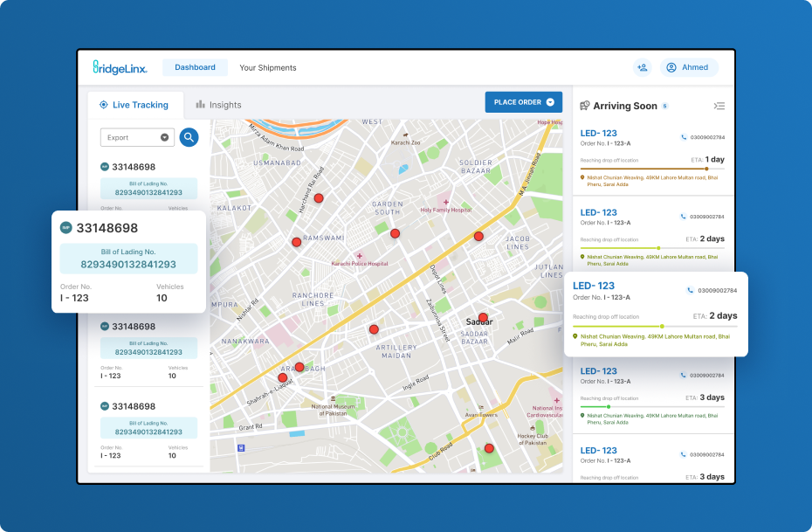812x532 pixels.
Task: Open the LED-123 shipment with 3 days ETA
Action: point(599,371)
